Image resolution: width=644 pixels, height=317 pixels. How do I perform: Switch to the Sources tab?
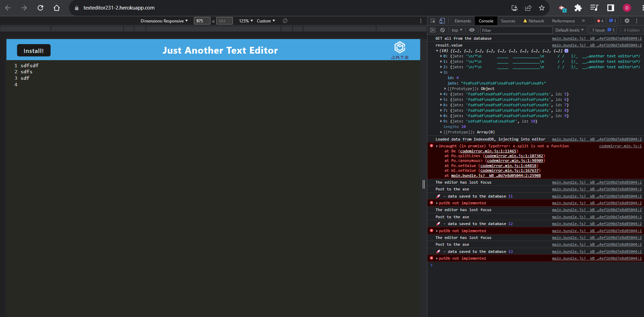(x=508, y=21)
